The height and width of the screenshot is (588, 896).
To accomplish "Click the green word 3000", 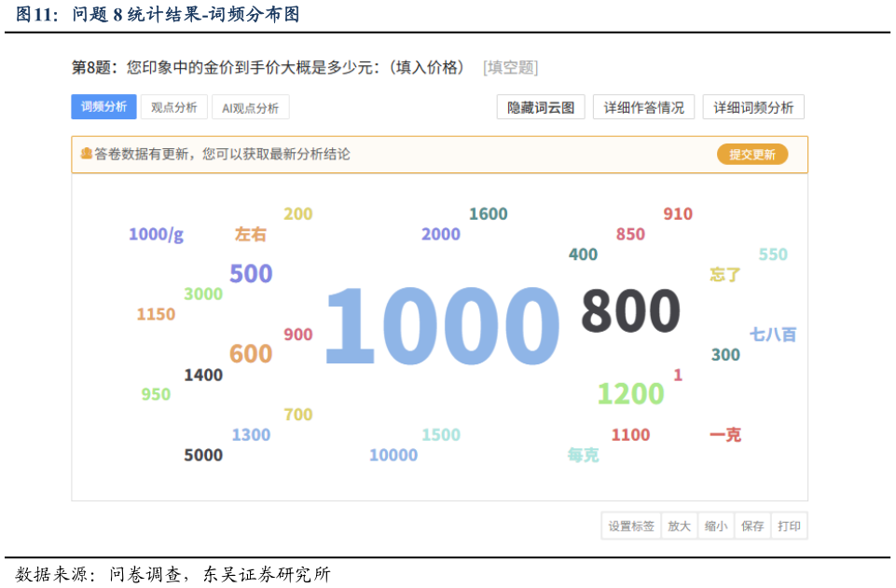I will (x=203, y=294).
